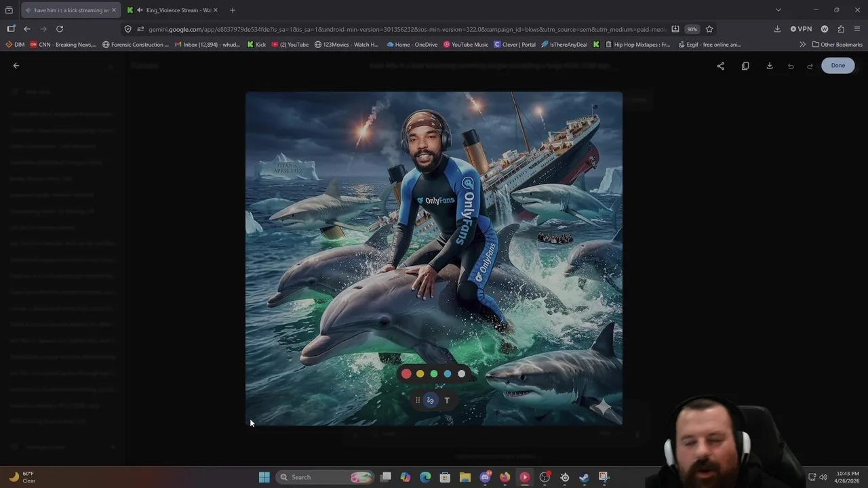Open the list all tabs dropdown

(x=778, y=10)
